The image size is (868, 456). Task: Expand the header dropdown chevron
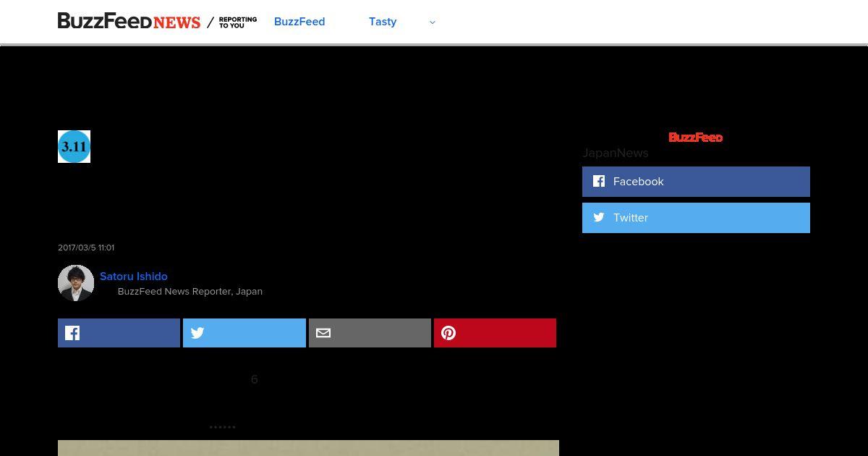tap(433, 22)
